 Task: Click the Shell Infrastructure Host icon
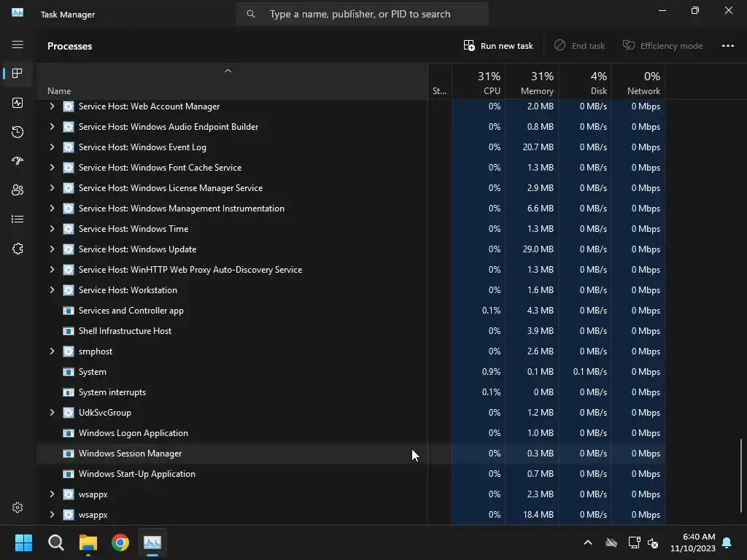(x=69, y=331)
